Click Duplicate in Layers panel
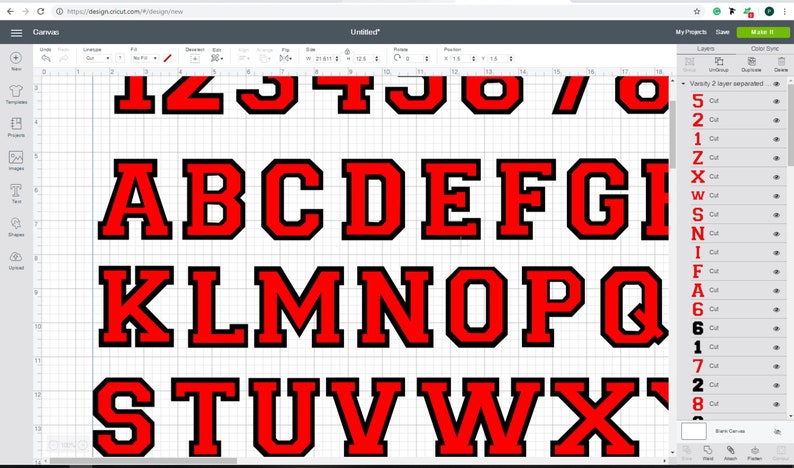The image size is (794, 468). coord(751,64)
